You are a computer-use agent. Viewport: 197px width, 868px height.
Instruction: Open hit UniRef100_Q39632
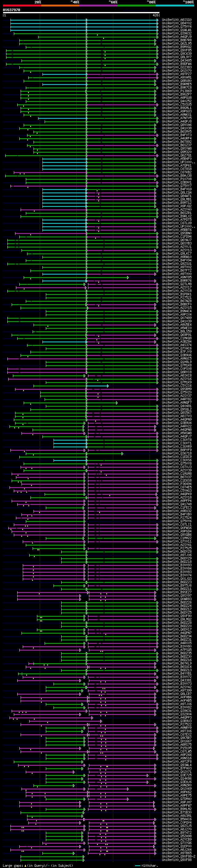[x=177, y=33]
